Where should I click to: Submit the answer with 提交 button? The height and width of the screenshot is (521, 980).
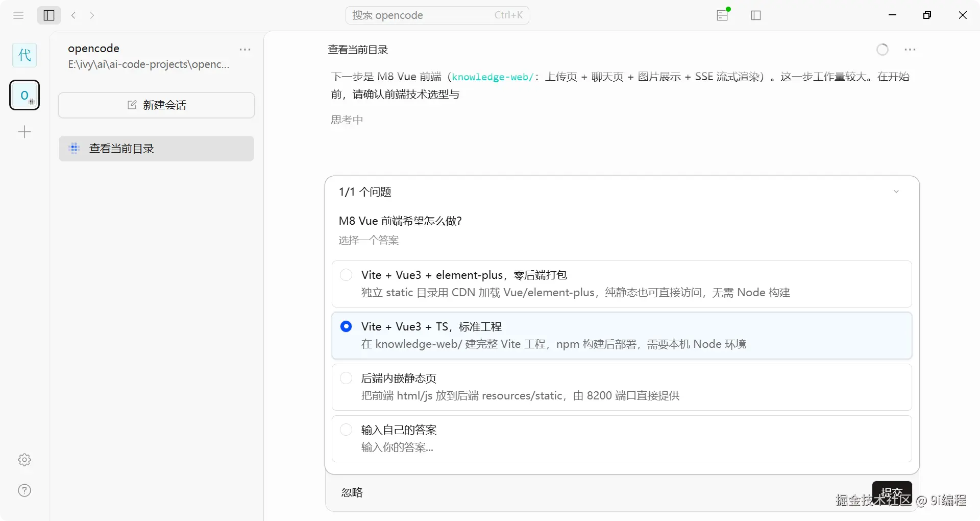coord(892,492)
